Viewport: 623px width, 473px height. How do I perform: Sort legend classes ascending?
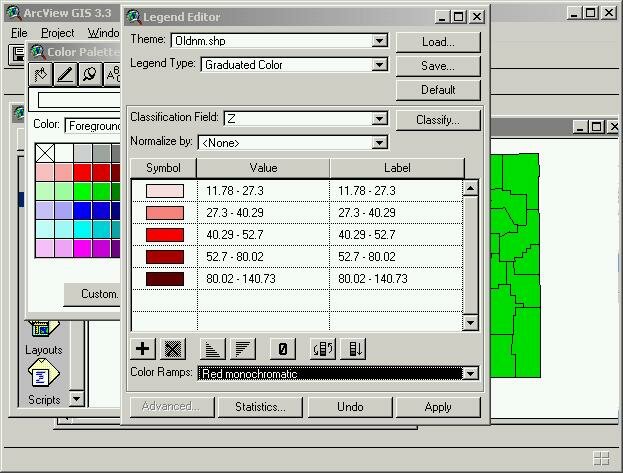coord(213,349)
